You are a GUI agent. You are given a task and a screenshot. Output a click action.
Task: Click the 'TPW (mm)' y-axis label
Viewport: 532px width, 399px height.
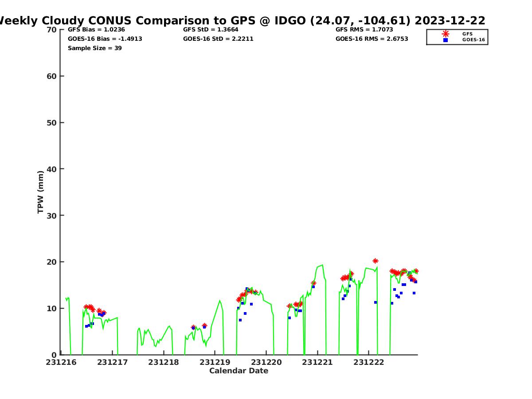coord(41,192)
